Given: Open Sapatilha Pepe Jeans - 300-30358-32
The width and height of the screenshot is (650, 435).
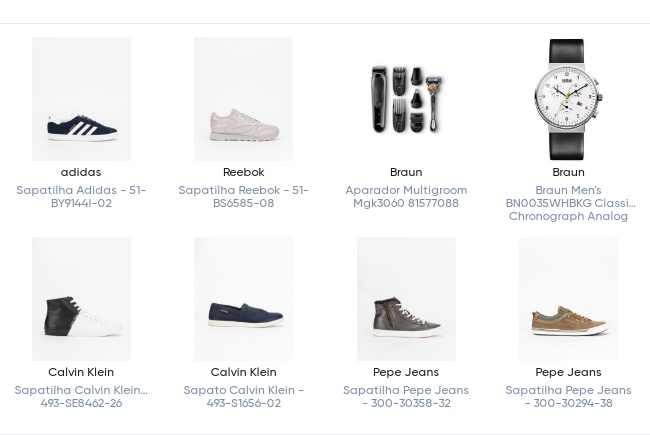Looking at the screenshot, I should click(x=406, y=397).
